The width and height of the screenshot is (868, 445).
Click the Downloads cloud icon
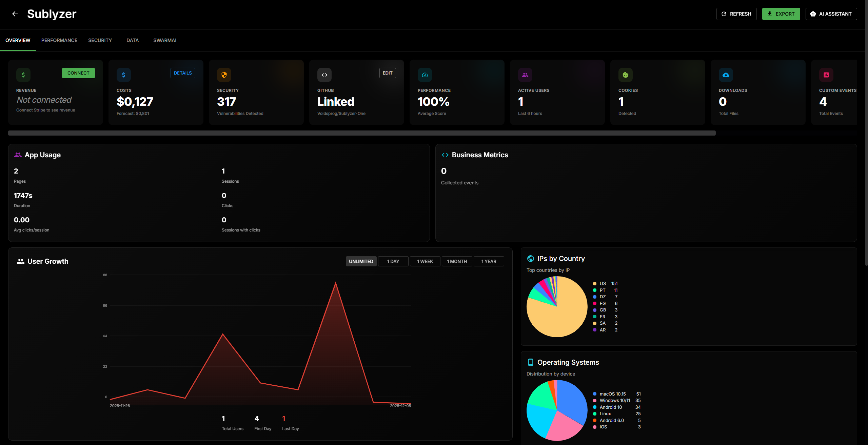726,75
